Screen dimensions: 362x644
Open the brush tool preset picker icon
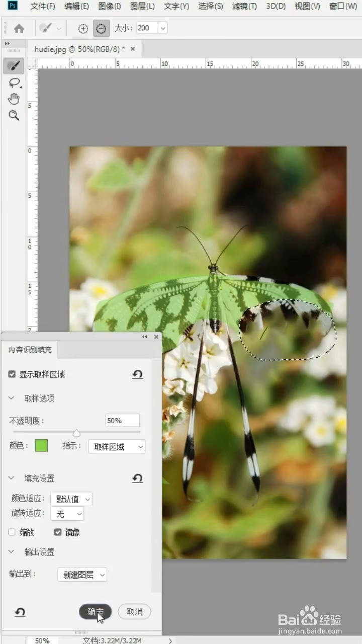(x=46, y=28)
